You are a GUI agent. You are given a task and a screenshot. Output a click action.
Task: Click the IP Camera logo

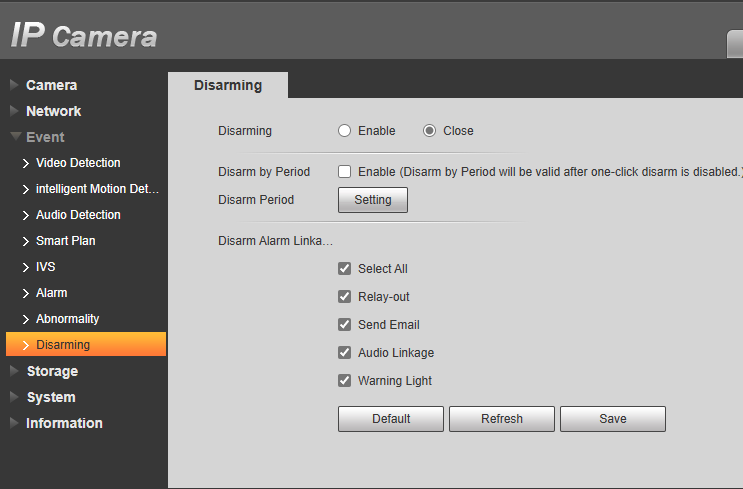(84, 36)
